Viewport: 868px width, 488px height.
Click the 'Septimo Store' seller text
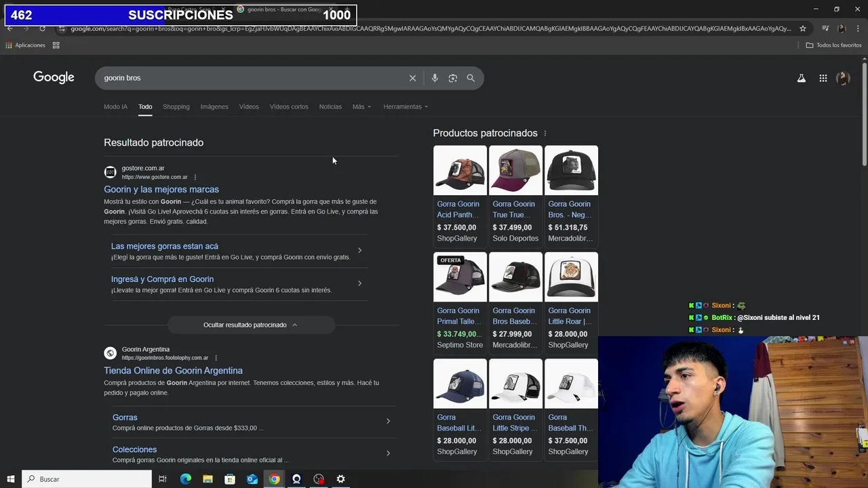click(x=460, y=345)
